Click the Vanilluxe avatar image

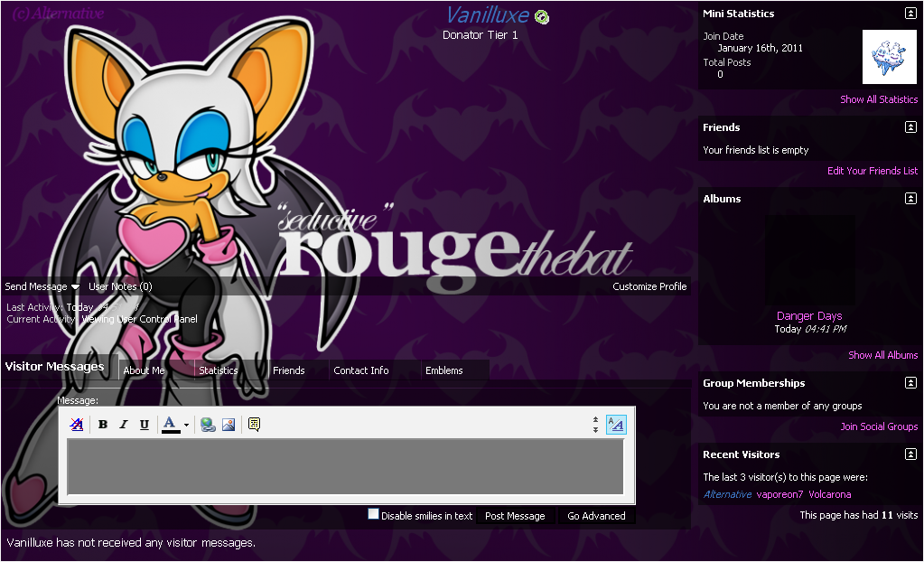coord(890,57)
